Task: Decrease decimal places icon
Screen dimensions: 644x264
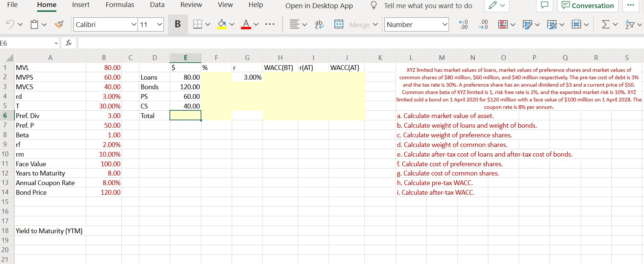Action: (464, 24)
